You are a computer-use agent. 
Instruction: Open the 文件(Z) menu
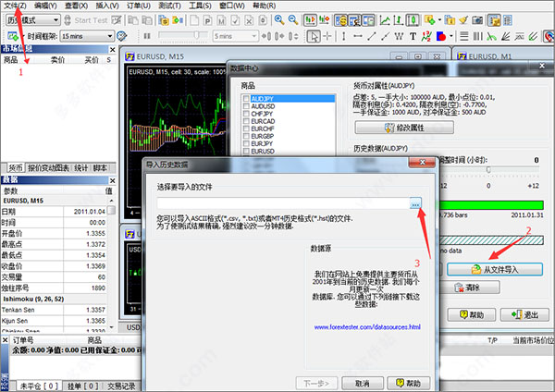pos(13,6)
